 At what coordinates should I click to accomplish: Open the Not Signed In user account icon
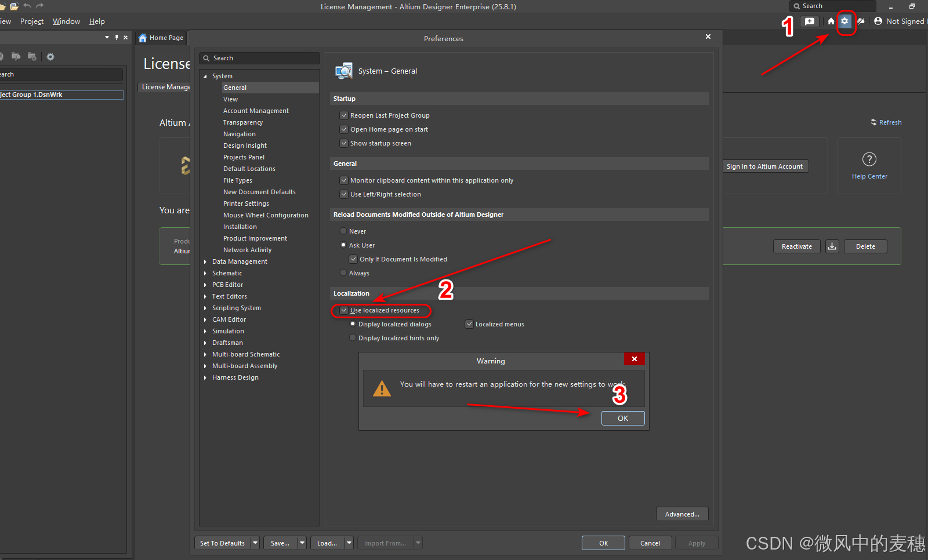pos(878,21)
